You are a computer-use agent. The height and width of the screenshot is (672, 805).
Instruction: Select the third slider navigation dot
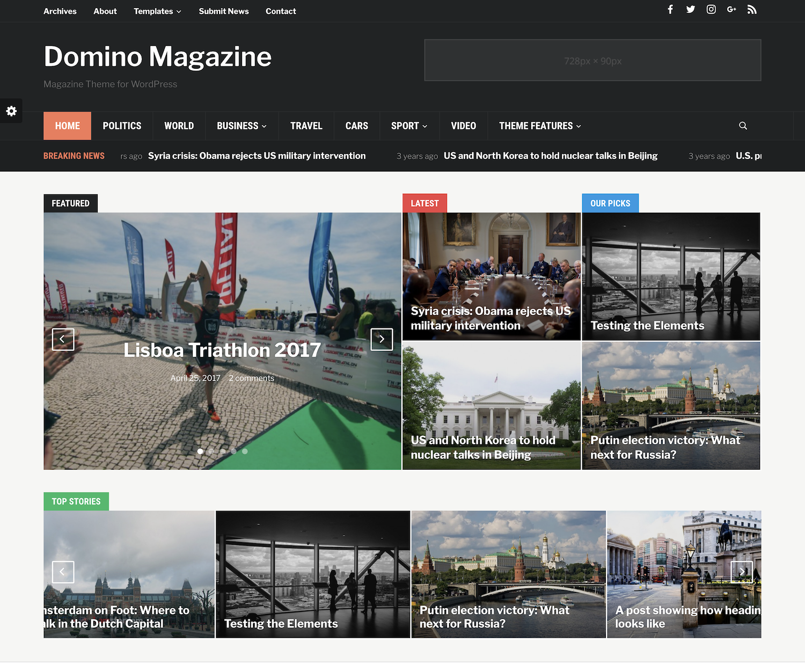(x=222, y=451)
